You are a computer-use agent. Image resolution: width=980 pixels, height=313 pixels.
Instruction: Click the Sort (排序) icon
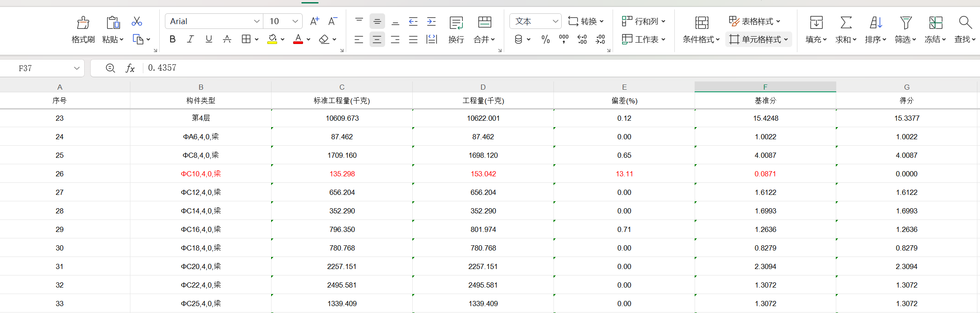tap(876, 22)
